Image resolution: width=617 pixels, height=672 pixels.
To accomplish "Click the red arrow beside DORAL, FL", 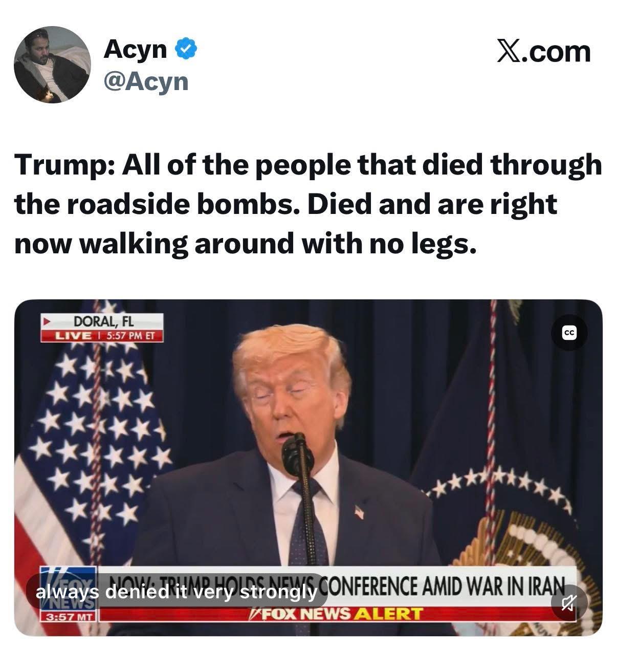I will coord(46,323).
